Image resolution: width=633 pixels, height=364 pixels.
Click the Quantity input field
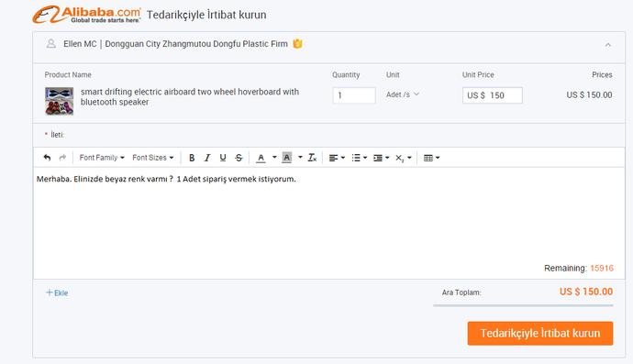(354, 95)
